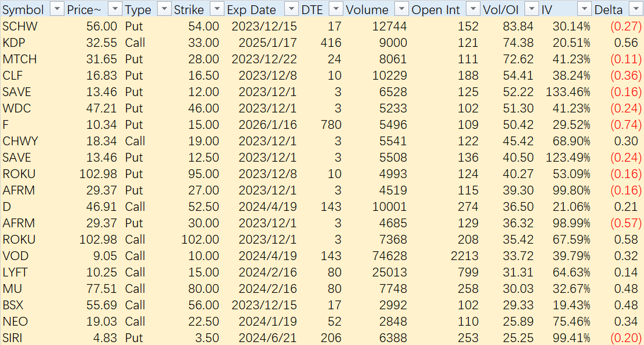644x345 pixels.
Task: Click the Vol/OI value 72.62
Action: pos(519,59)
